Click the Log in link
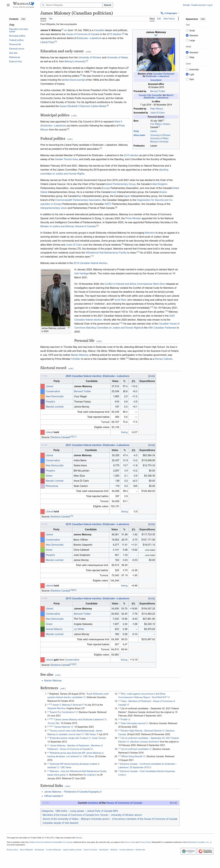 pos(210,5)
